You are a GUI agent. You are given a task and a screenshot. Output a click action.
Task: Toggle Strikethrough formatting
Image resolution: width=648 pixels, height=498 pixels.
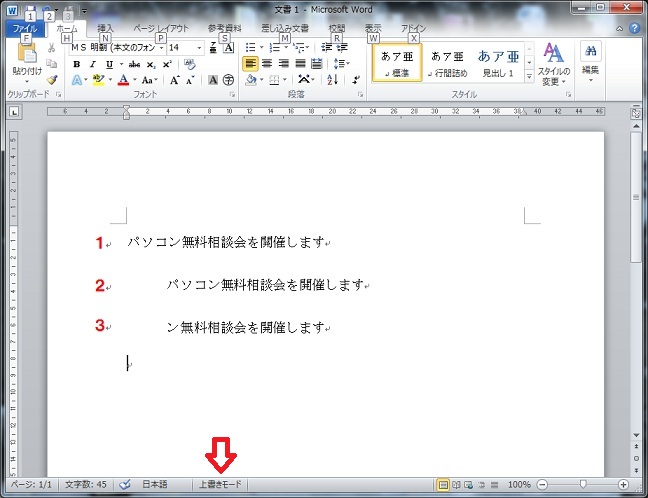pyautogui.click(x=134, y=64)
